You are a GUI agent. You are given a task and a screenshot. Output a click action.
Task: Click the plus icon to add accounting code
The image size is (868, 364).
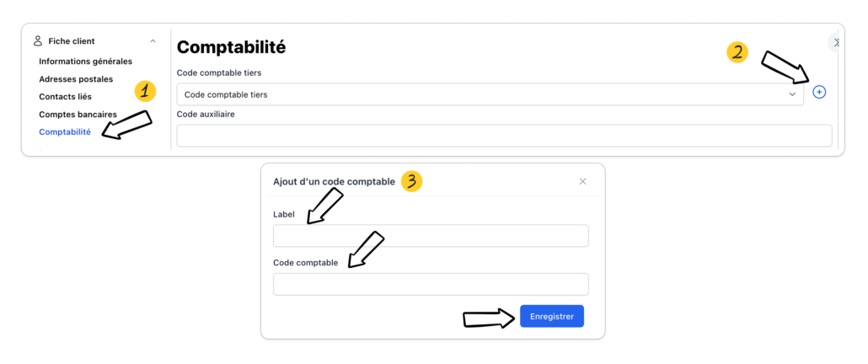pyautogui.click(x=819, y=92)
